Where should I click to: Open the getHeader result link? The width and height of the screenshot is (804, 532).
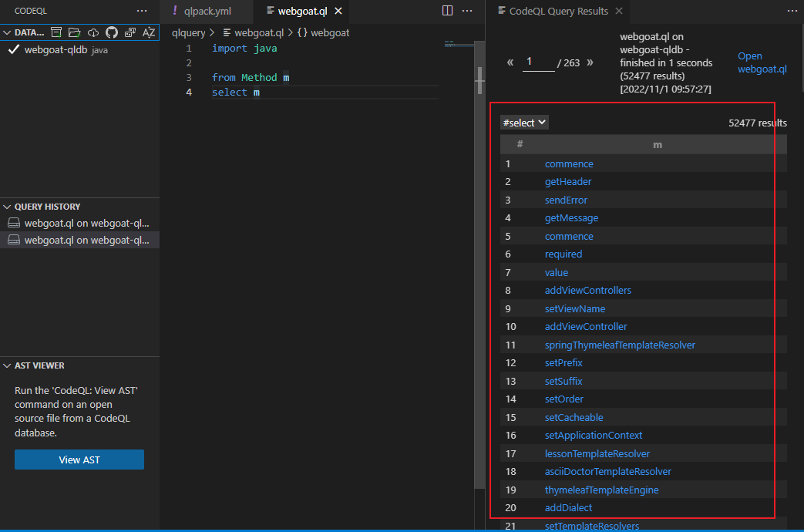pyautogui.click(x=567, y=182)
